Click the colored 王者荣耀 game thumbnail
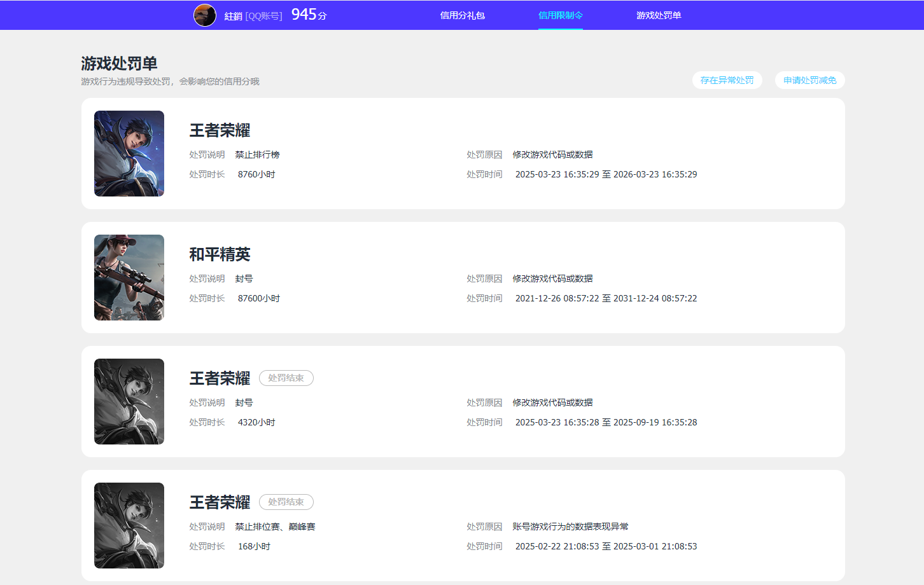924x585 pixels. [x=129, y=153]
